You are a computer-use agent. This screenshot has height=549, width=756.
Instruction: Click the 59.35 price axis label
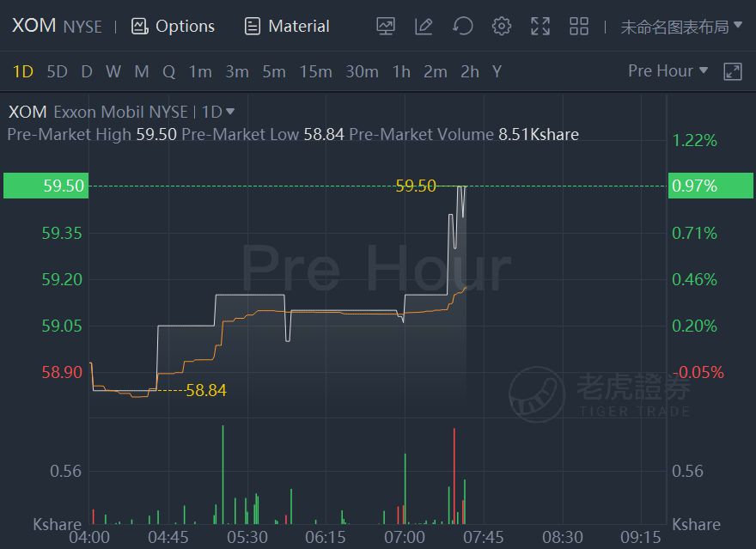62,234
